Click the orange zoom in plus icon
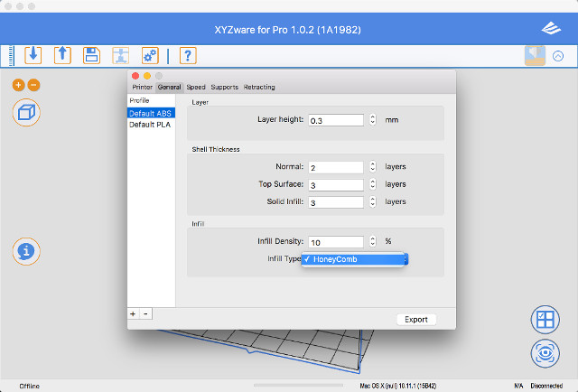This screenshot has width=578, height=392. 18,85
